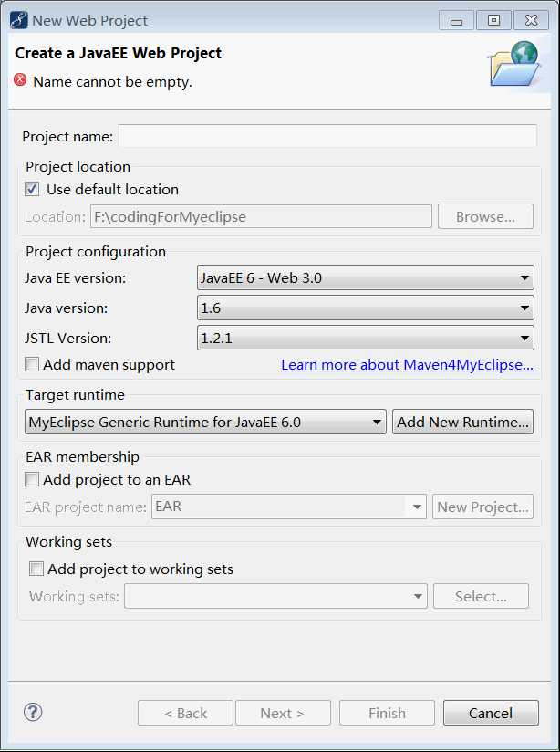Click the Finish button
Image resolution: width=560 pixels, height=752 pixels.
click(387, 713)
